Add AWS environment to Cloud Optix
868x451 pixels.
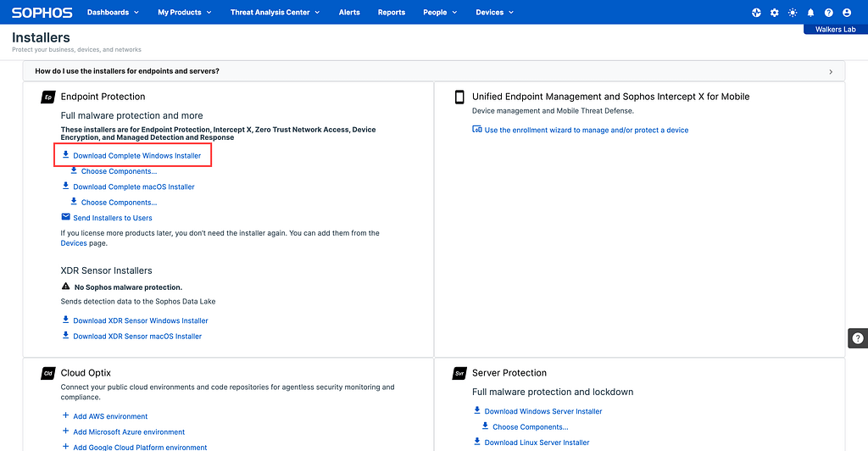[109, 416]
